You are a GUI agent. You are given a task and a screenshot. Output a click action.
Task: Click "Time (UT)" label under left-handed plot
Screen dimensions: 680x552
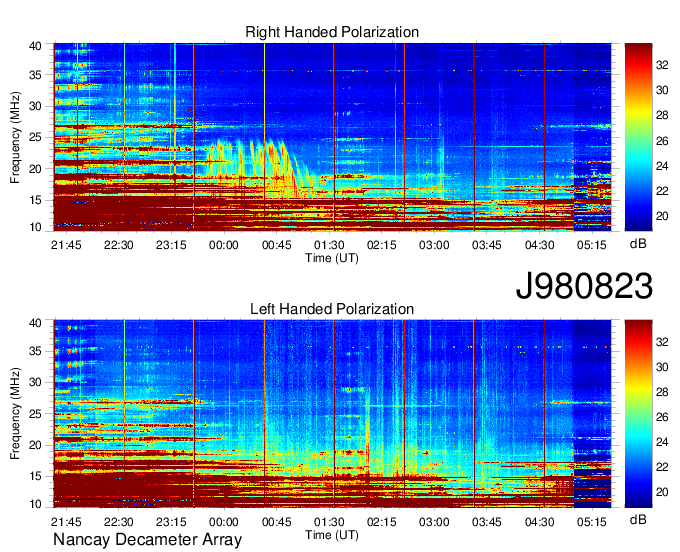332,535
